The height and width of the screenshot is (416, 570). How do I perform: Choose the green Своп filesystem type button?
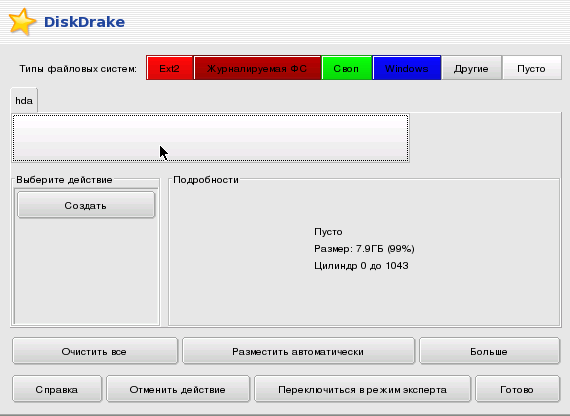tap(347, 68)
